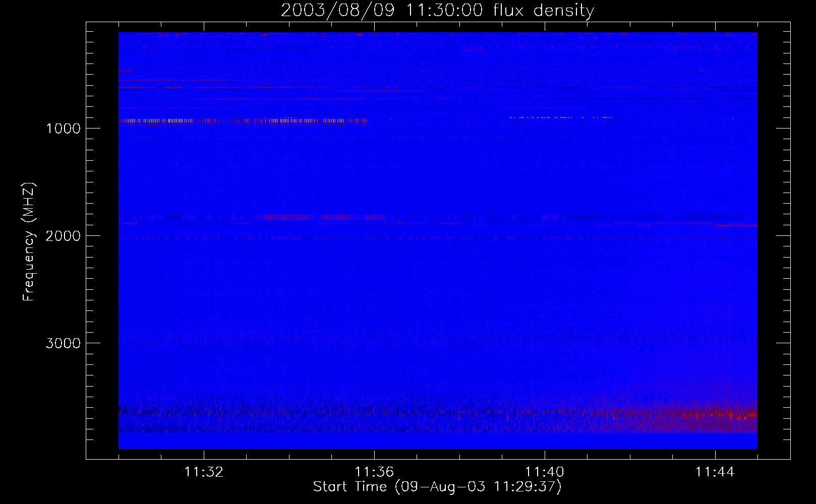
Task: Click the 'Start Time (09-Aug-03 11:29:37)' axis label
Action: (437, 487)
